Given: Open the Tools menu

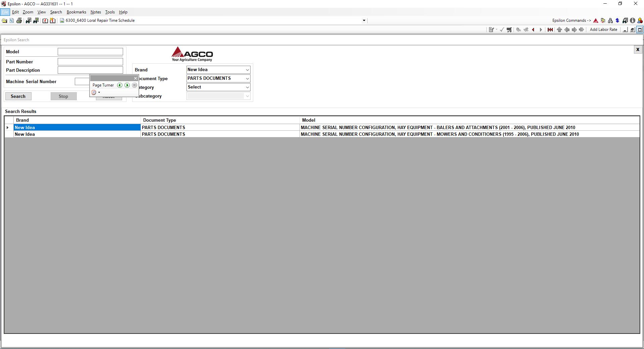Looking at the screenshot, I should pos(110,12).
